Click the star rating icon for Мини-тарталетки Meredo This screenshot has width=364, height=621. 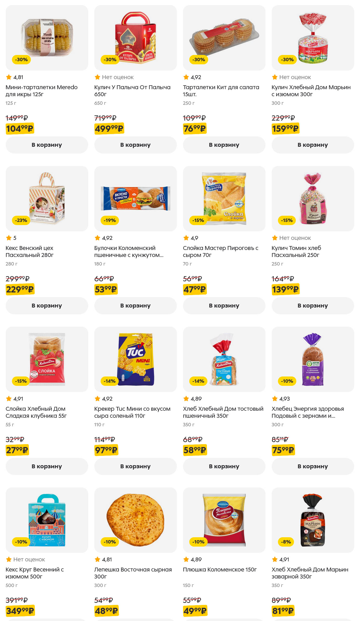[x=9, y=77]
